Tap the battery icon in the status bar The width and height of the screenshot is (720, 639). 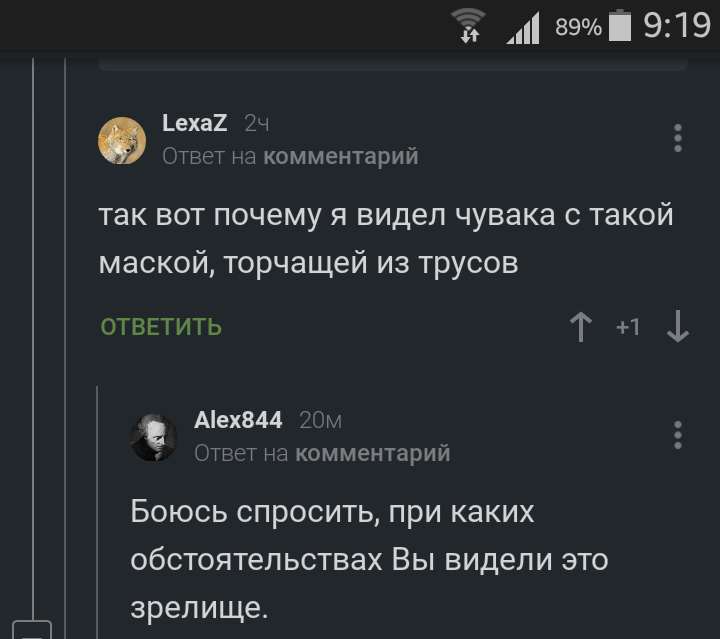click(x=620, y=25)
